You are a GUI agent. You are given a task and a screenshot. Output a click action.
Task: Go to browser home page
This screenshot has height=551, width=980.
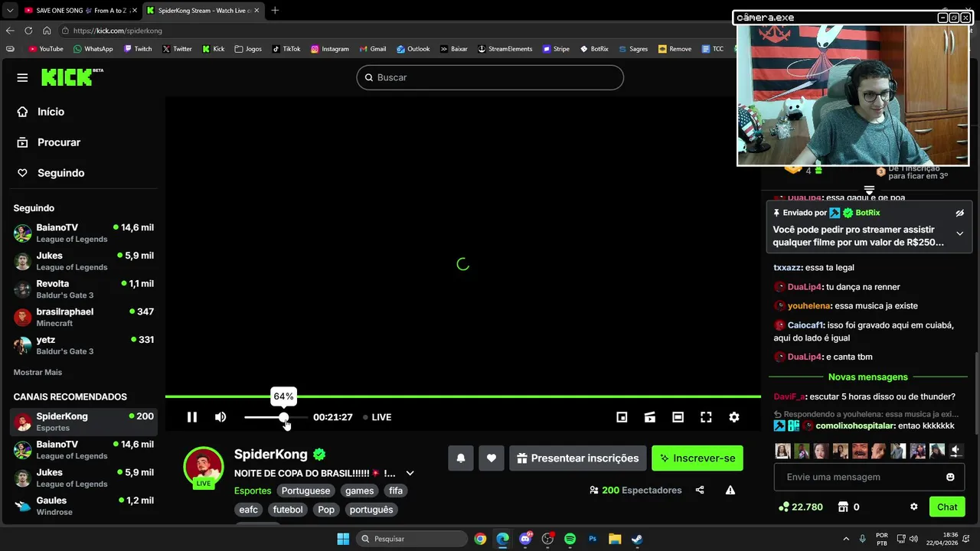[47, 31]
